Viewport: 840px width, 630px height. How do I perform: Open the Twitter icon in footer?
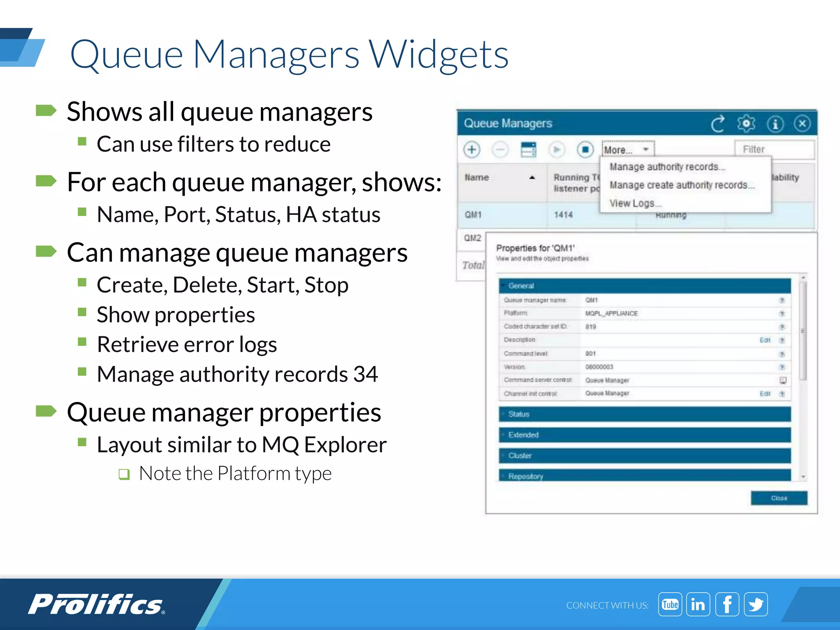pyautogui.click(x=756, y=604)
